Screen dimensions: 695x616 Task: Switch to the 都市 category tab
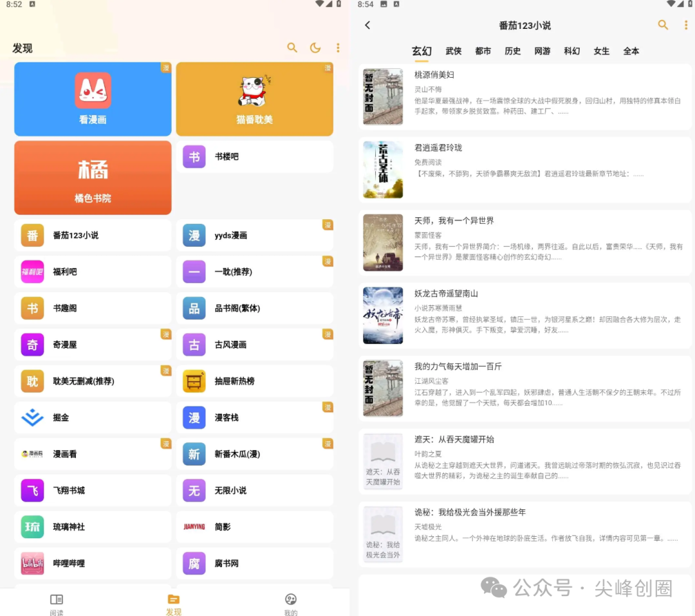483,51
